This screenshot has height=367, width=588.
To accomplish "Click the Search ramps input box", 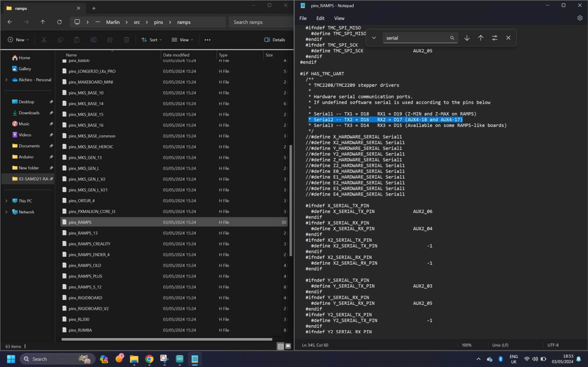I will click(260, 22).
